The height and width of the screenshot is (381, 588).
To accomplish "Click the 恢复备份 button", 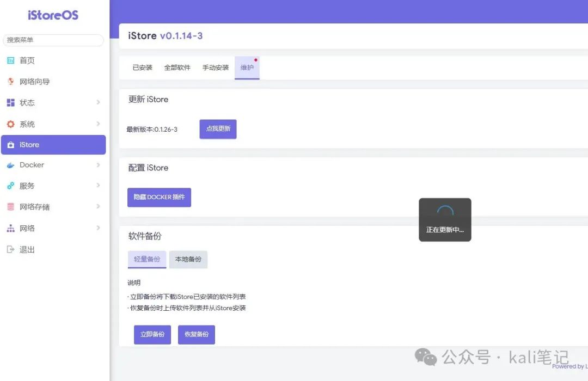I will click(197, 335).
